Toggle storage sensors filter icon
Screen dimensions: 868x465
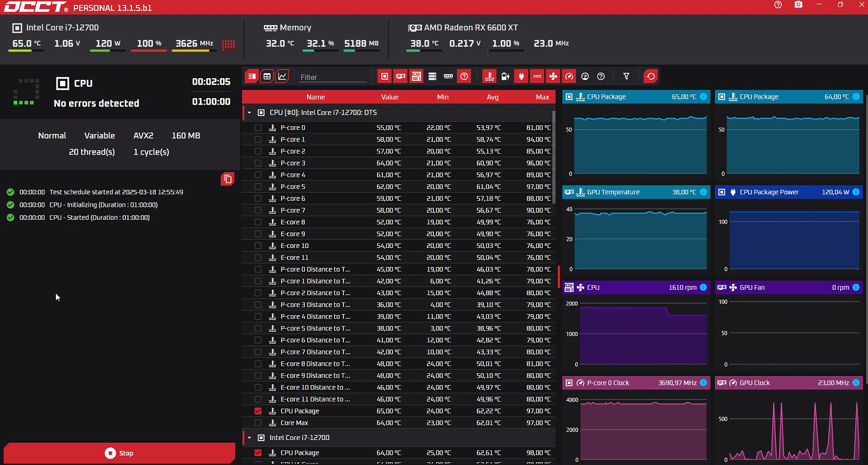point(432,77)
